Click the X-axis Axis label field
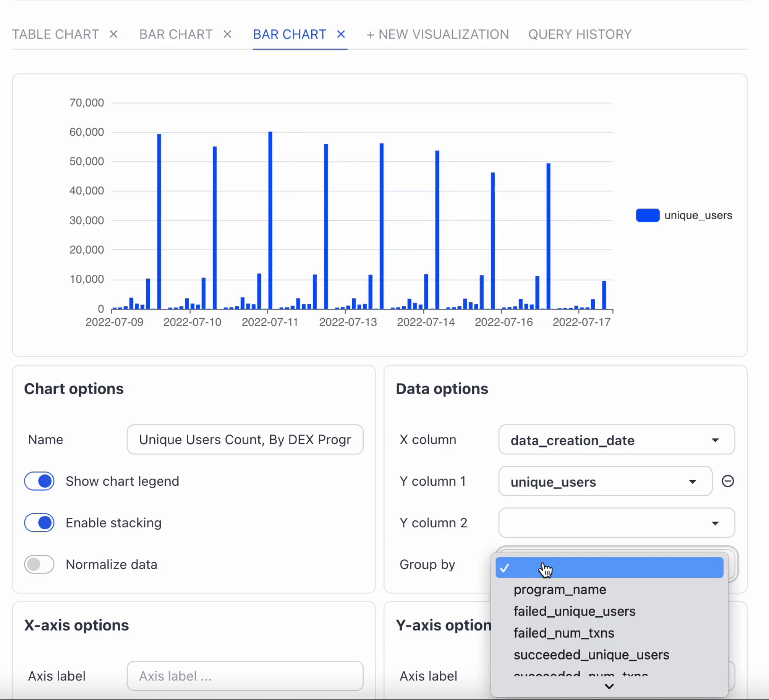This screenshot has width=769, height=700. pyautogui.click(x=245, y=676)
